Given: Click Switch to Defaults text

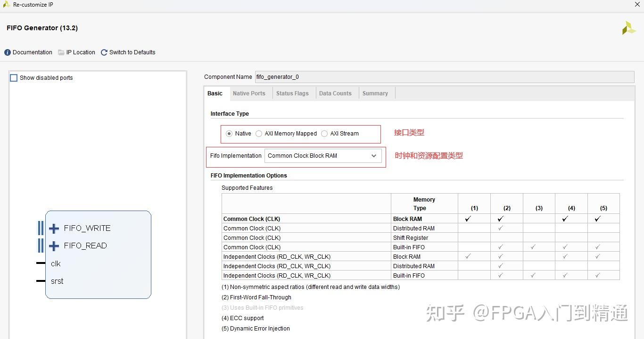Looking at the screenshot, I should (132, 52).
